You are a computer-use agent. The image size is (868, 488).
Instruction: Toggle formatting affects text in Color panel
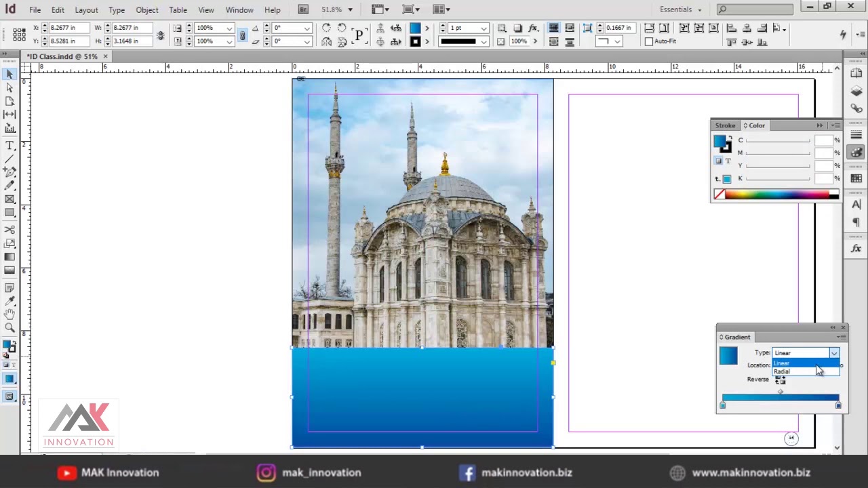coord(728,161)
